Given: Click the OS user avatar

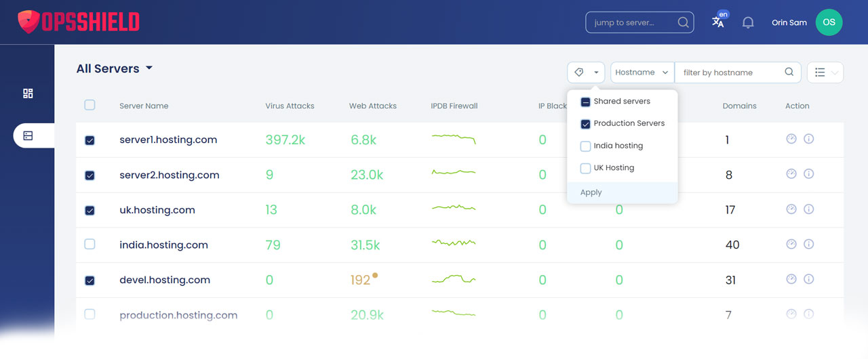Looking at the screenshot, I should tap(829, 22).
